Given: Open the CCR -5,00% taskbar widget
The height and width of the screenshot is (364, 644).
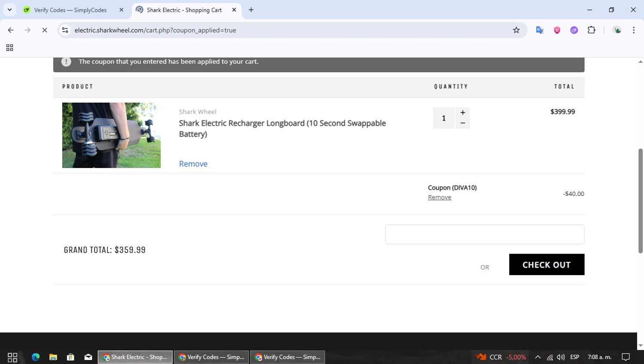Looking at the screenshot, I should [x=501, y=357].
